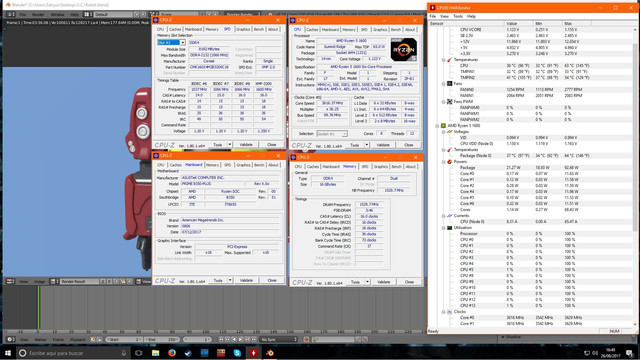Select the About tab in the CPU CPU-Z window
Image resolution: width=640 pixels, height=360 pixels.
pos(410,29)
